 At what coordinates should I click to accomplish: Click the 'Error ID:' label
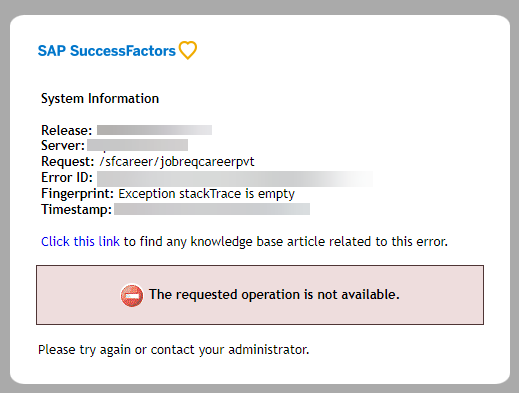point(67,177)
